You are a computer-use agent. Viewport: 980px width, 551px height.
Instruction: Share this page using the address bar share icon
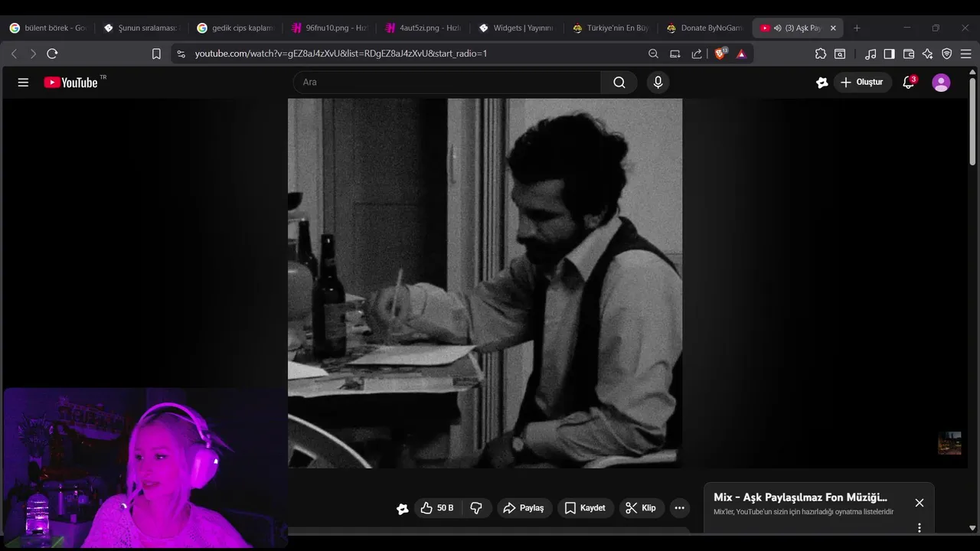[x=697, y=54]
